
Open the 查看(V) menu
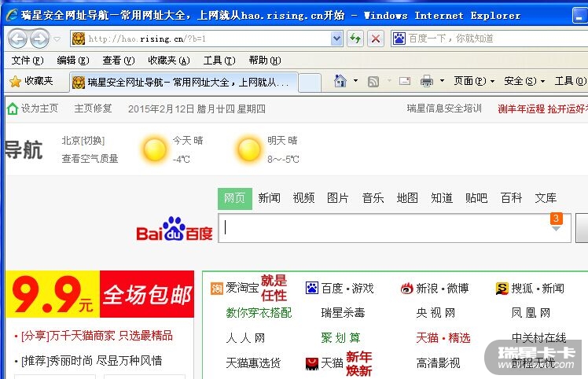pyautogui.click(x=119, y=61)
